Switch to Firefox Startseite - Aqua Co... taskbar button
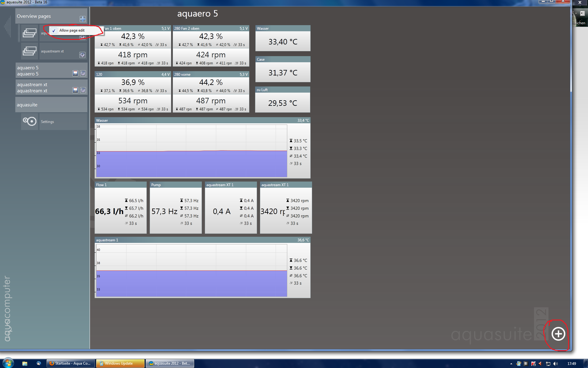Screen dimensions: 588x368 [71, 363]
